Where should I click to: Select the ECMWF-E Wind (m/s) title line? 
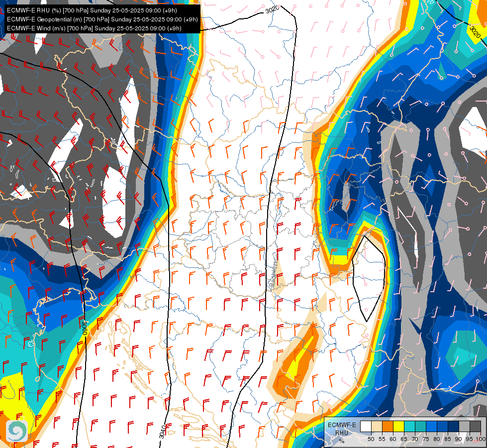click(94, 28)
